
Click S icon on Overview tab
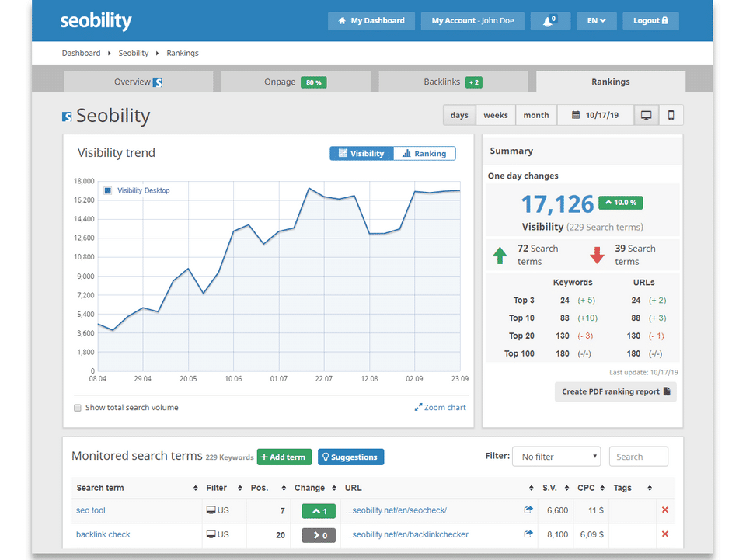tap(158, 82)
